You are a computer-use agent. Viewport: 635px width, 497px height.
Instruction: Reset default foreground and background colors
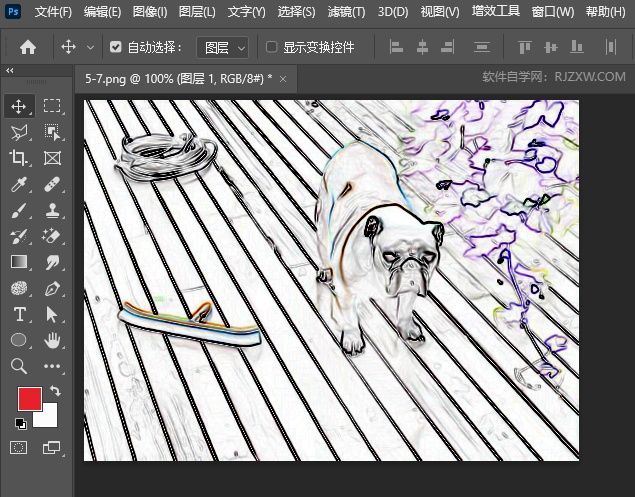[20, 424]
